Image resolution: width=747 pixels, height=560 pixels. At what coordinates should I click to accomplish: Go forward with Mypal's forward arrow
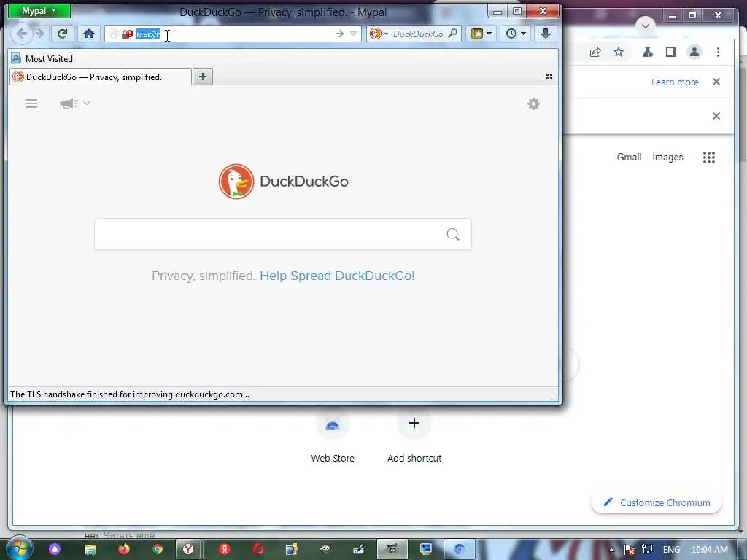[x=40, y=34]
